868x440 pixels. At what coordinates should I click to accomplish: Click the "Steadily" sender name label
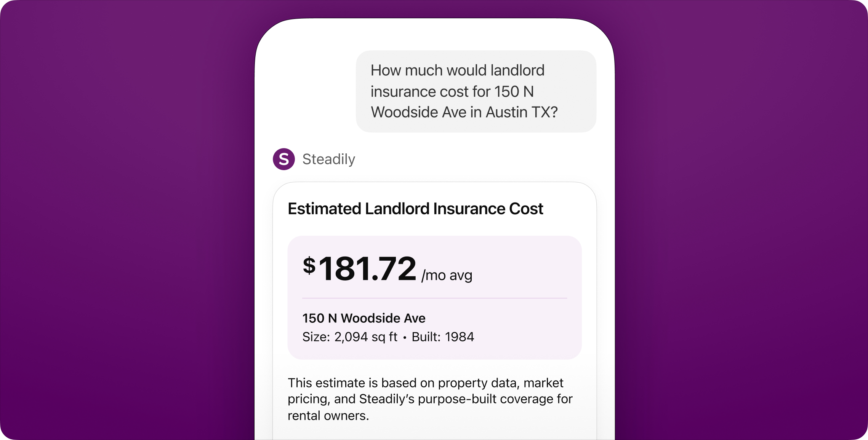(x=328, y=159)
